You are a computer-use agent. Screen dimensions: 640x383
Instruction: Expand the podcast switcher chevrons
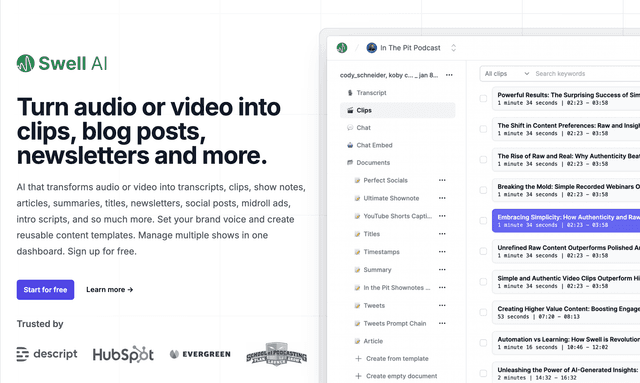(453, 48)
